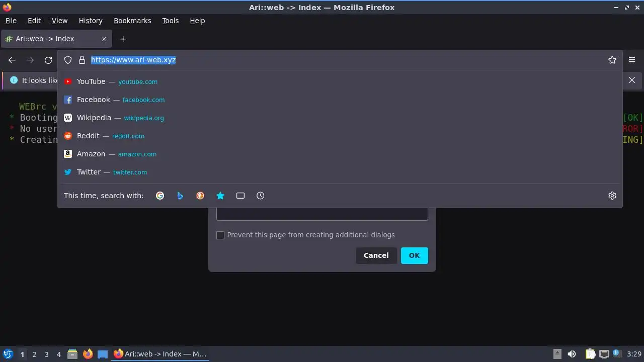Select the Reddit suggestion row
The width and height of the screenshot is (644, 362).
pos(340,136)
